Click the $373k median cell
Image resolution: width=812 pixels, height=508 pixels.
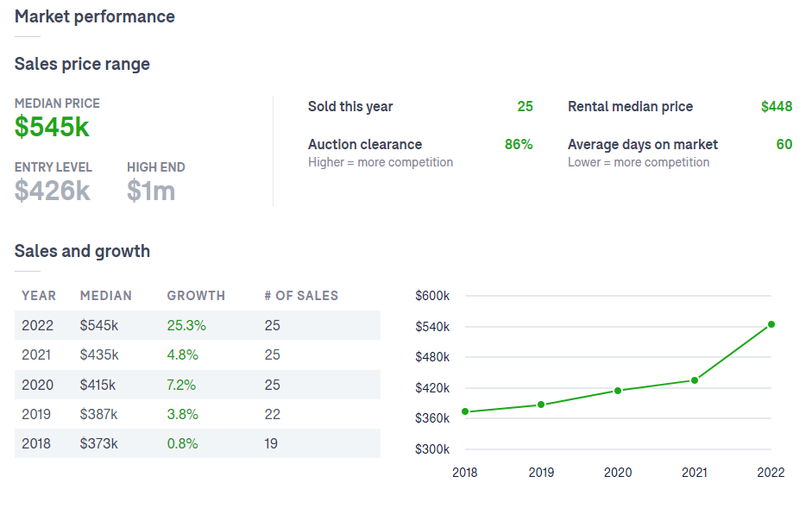click(x=99, y=443)
